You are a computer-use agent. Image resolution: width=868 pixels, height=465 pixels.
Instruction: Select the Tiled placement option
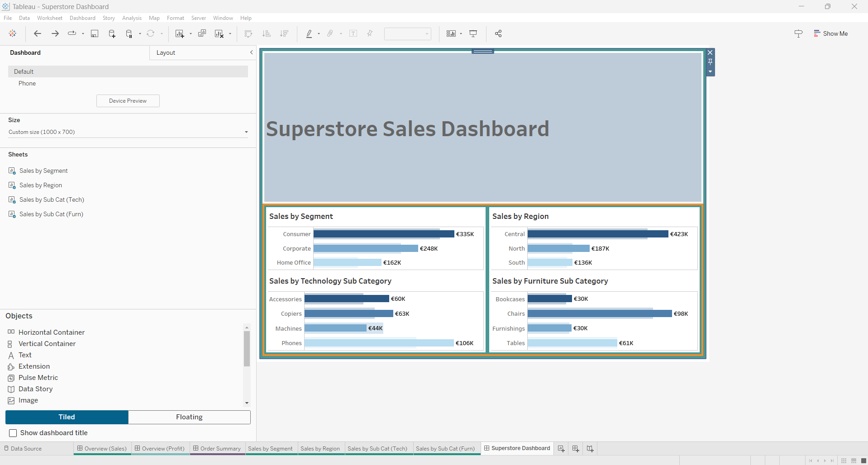(67, 417)
